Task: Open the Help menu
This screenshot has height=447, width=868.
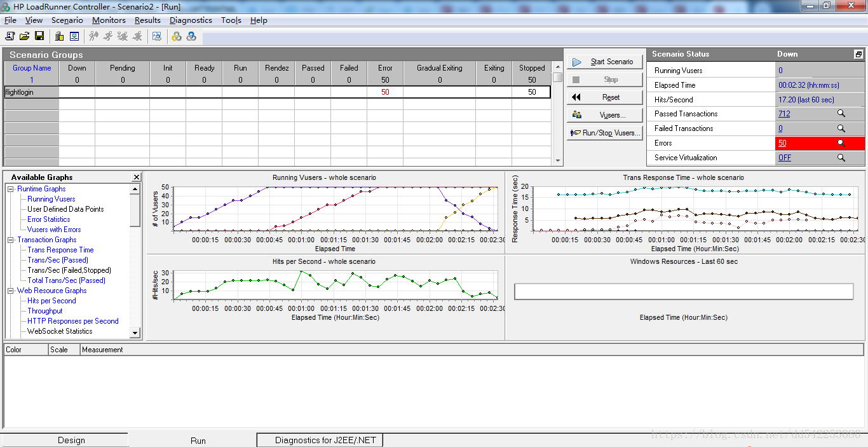Action: (x=259, y=20)
